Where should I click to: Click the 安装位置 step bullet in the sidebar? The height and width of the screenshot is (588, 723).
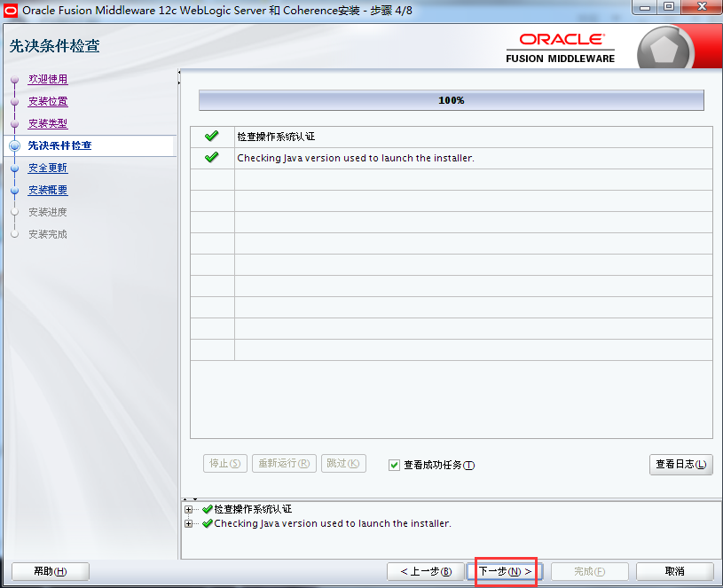15,102
